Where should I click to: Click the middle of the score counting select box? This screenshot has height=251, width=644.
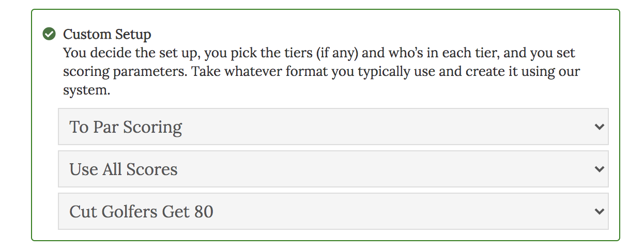tap(333, 169)
